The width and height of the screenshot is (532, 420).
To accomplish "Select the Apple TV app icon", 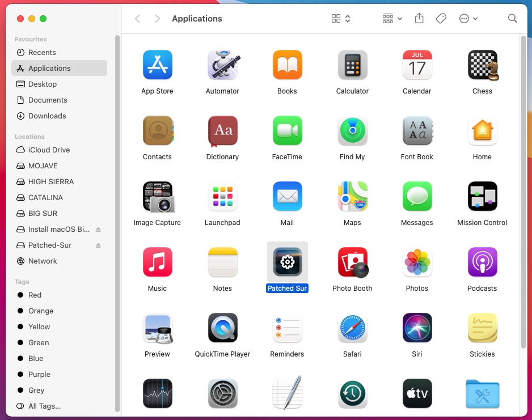I will click(417, 393).
